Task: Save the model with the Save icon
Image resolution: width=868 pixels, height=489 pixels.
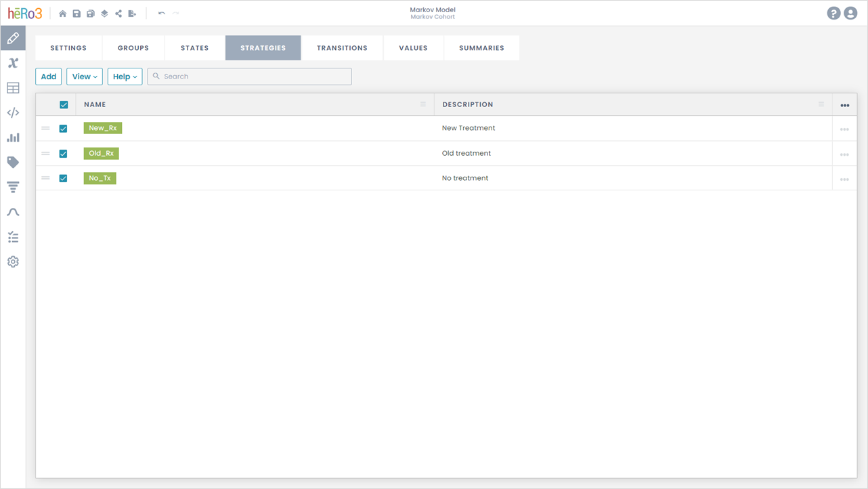Action: 77,14
